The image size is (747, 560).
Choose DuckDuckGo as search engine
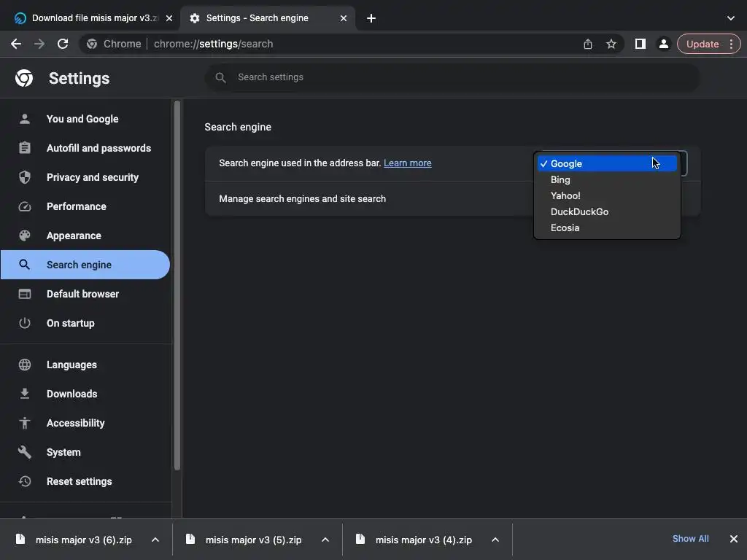(579, 211)
